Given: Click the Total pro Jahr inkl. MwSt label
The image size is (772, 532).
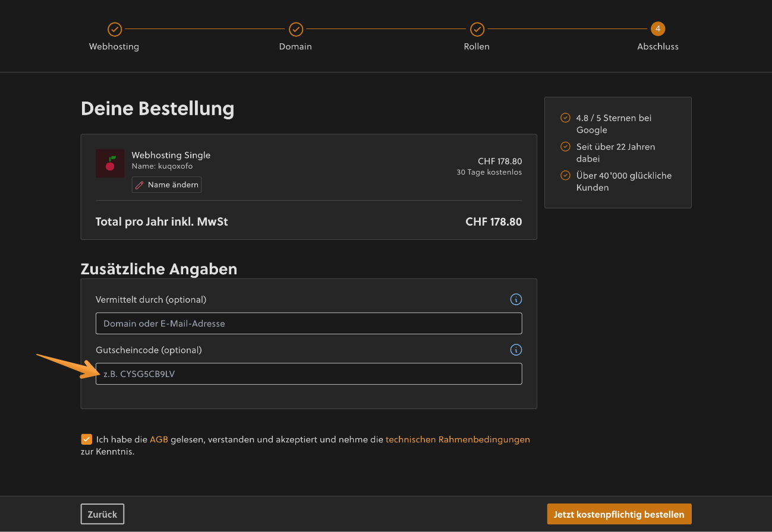Looking at the screenshot, I should 162,222.
